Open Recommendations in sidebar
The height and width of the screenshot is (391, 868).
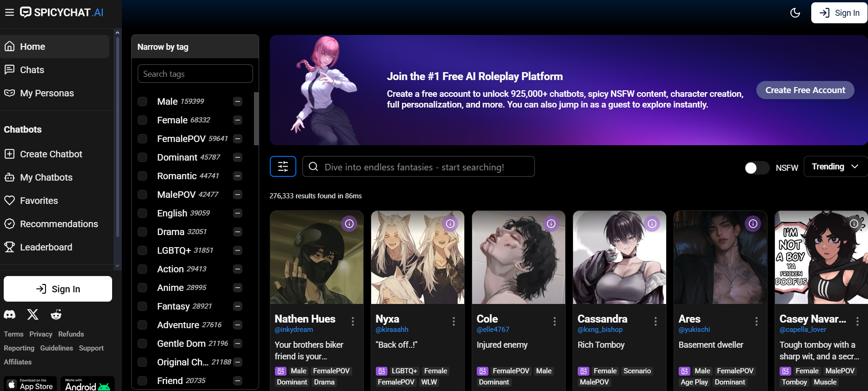[x=55, y=224]
